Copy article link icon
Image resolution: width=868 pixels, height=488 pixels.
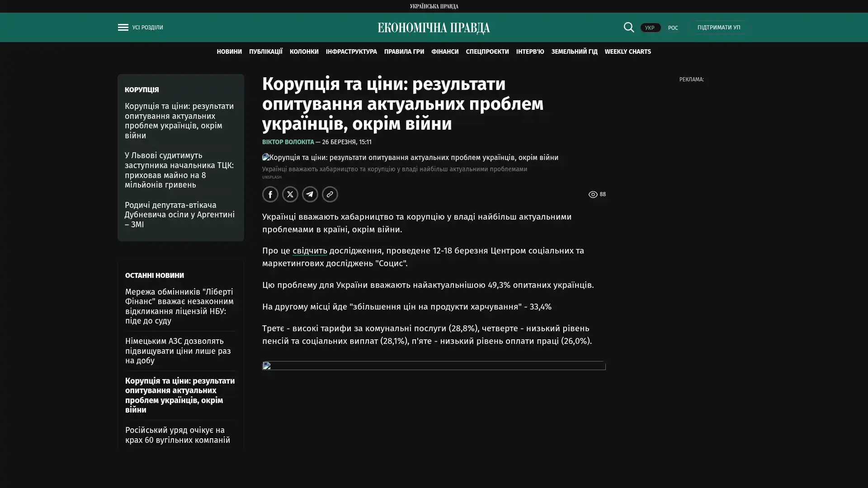(x=330, y=194)
